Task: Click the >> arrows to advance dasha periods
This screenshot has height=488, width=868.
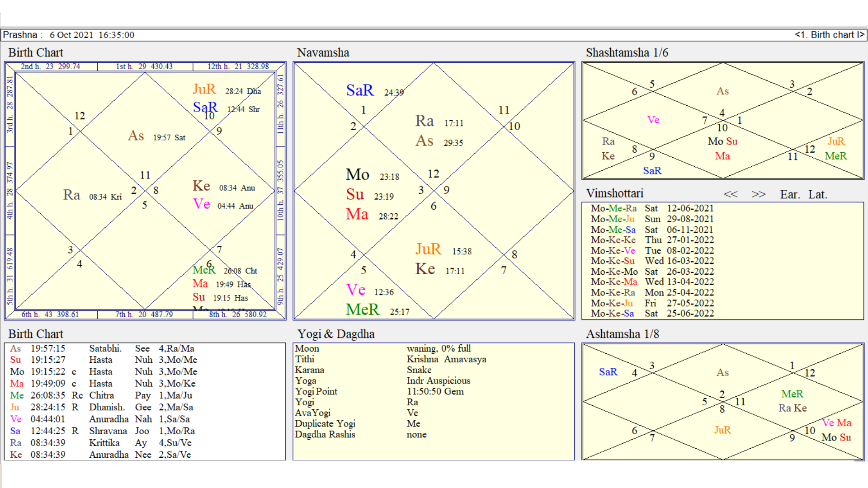Action: click(759, 194)
